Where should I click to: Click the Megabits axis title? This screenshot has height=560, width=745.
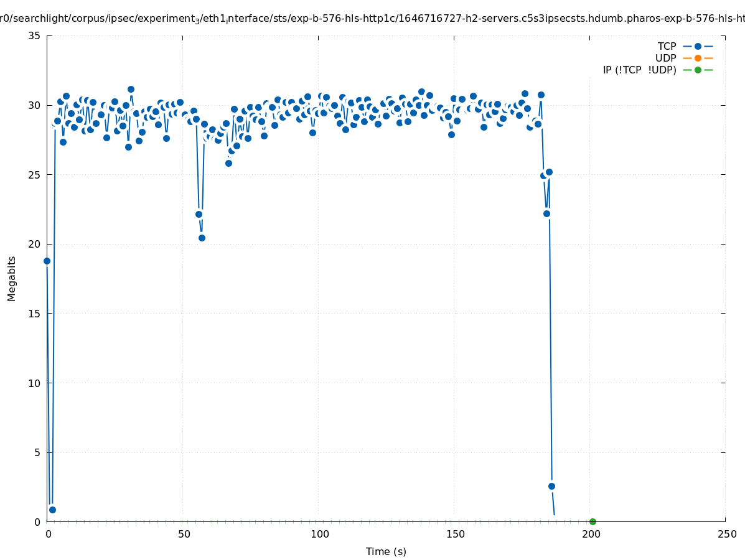click(12, 278)
